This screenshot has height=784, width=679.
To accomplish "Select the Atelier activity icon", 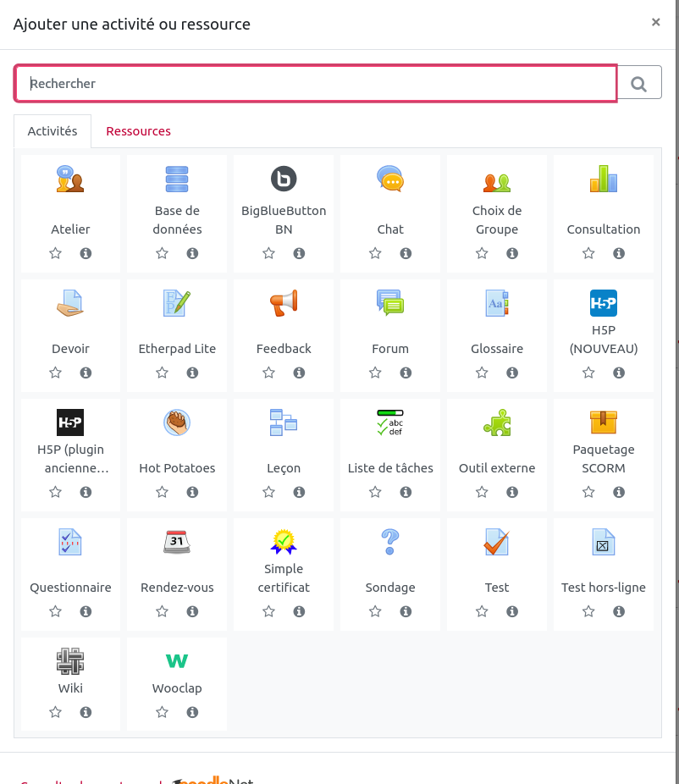I will (70, 179).
